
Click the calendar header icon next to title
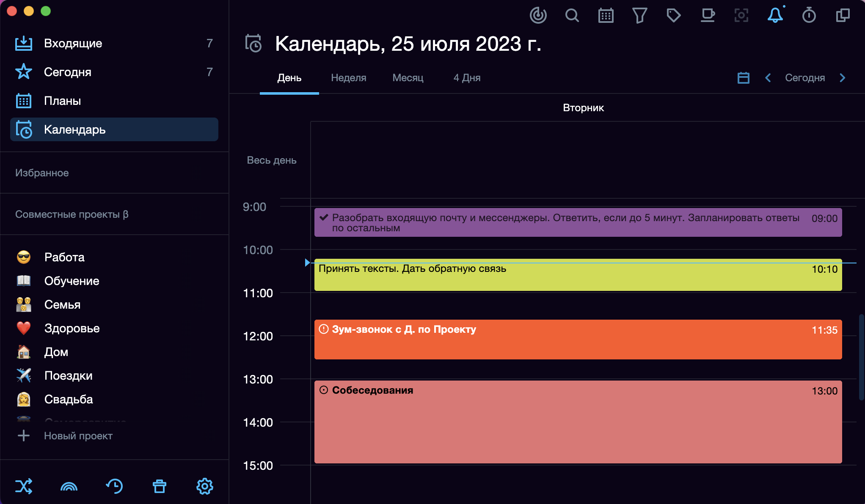[253, 44]
